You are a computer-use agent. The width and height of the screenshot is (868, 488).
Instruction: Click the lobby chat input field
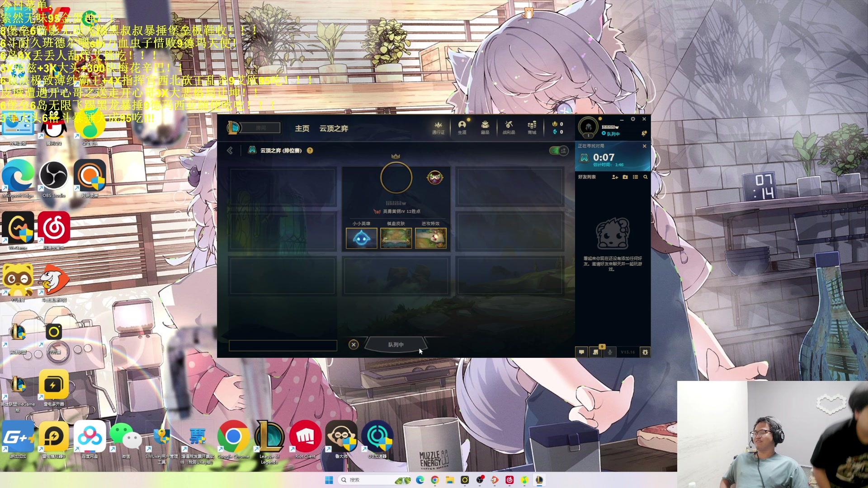point(283,346)
